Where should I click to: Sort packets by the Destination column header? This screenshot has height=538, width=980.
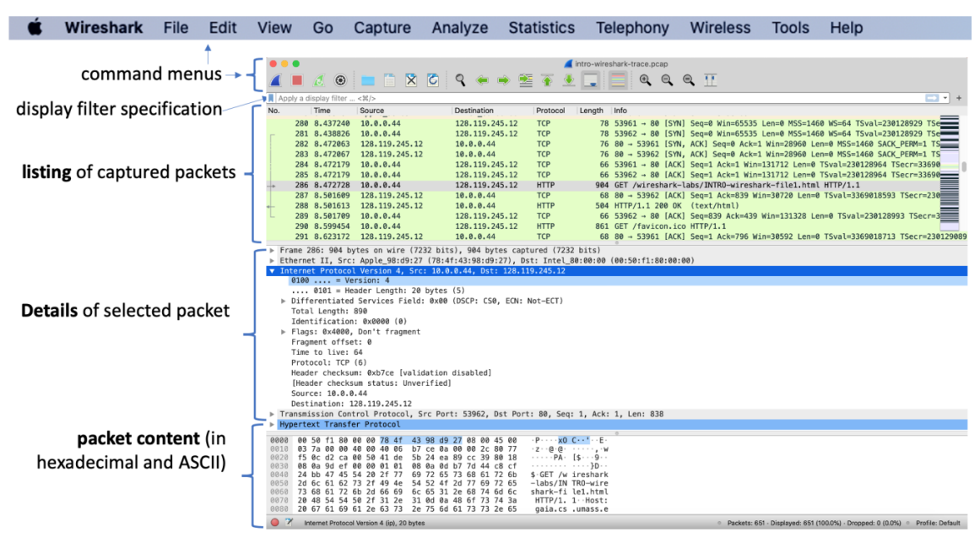[x=492, y=111]
